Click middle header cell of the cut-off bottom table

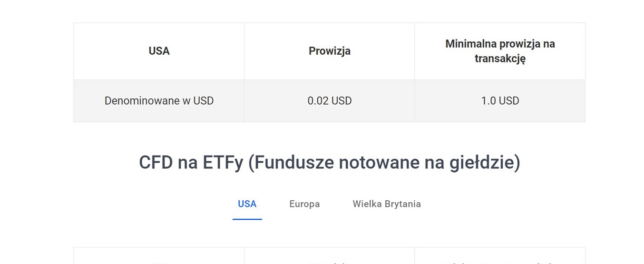point(329,257)
